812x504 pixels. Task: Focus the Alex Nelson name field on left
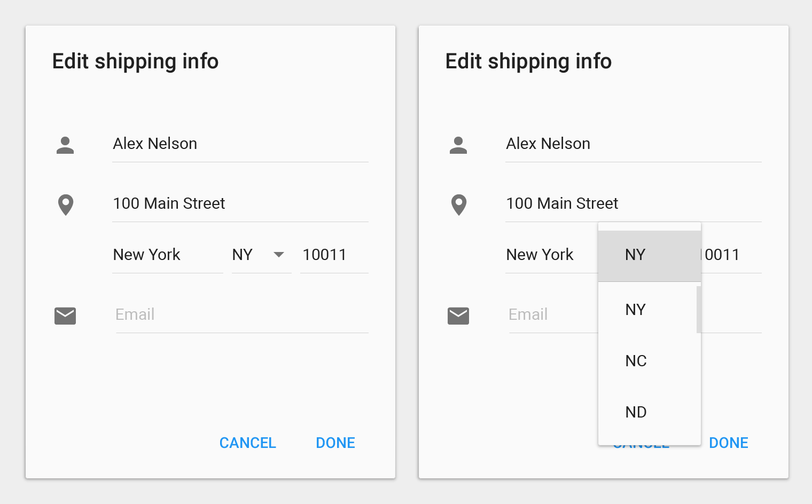[240, 144]
